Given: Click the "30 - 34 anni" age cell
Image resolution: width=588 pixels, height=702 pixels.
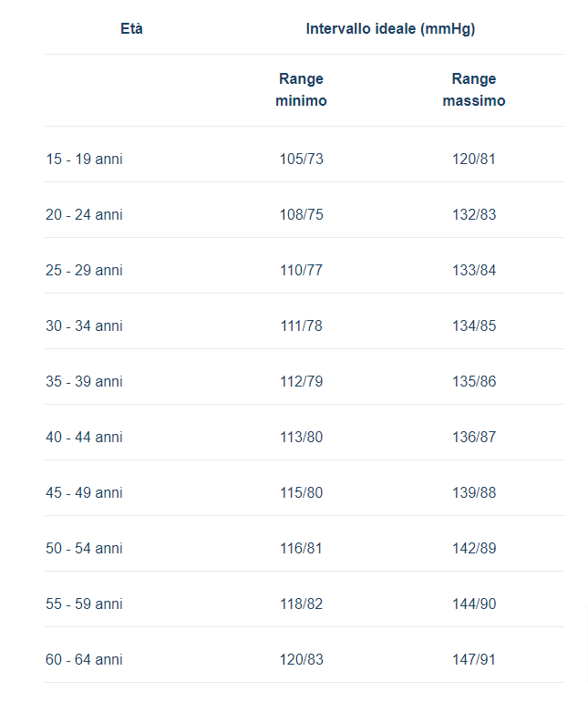Looking at the screenshot, I should coord(84,326).
